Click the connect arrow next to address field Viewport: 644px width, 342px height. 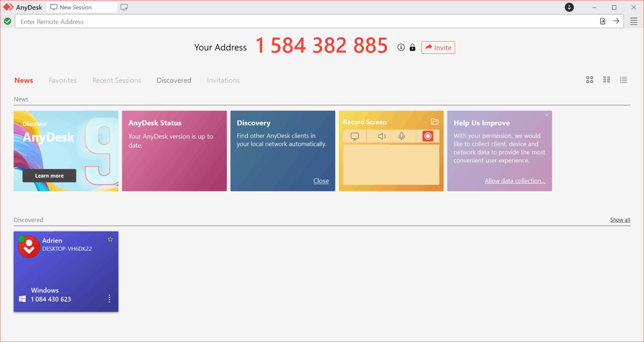tap(616, 21)
